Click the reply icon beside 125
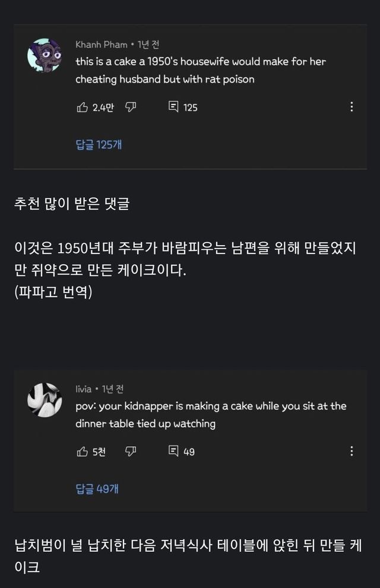Screen dimensions: 380x588 pos(173,107)
